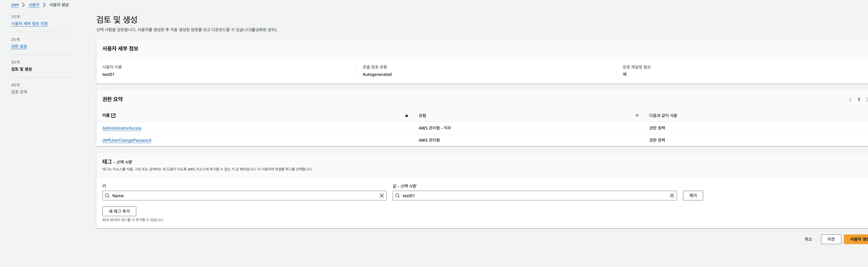Select the test01 user name value
Image resolution: width=868 pixels, height=267 pixels.
[108, 74]
